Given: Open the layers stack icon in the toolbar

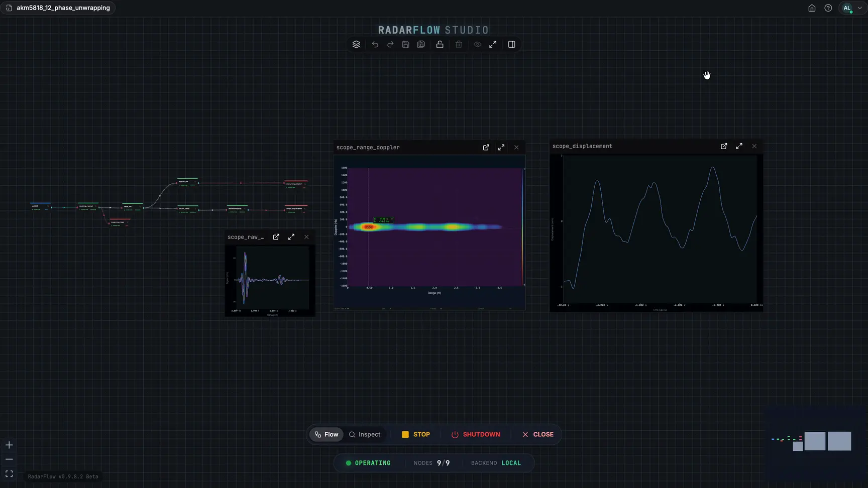Looking at the screenshot, I should (x=356, y=44).
